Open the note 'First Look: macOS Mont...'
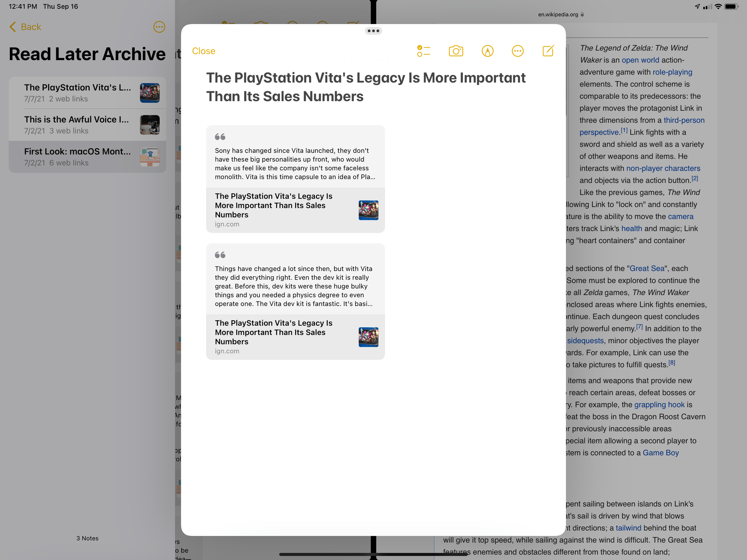The image size is (747, 560). point(88,157)
